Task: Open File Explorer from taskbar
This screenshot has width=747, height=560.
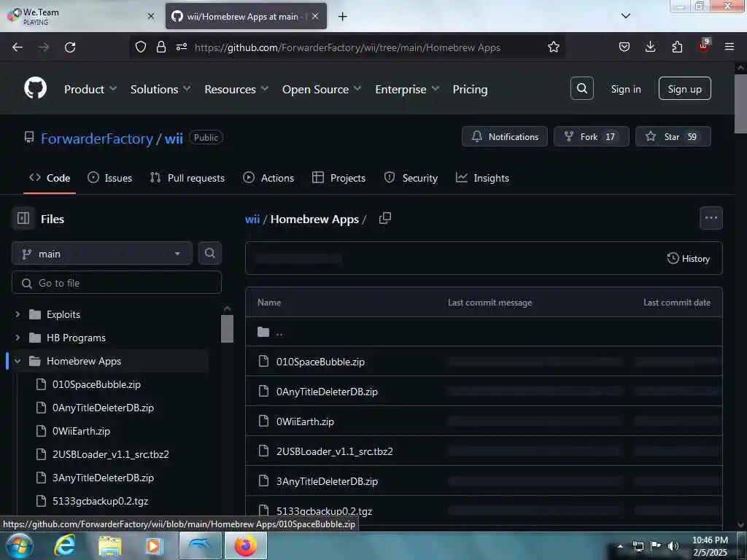Action: tap(110, 546)
